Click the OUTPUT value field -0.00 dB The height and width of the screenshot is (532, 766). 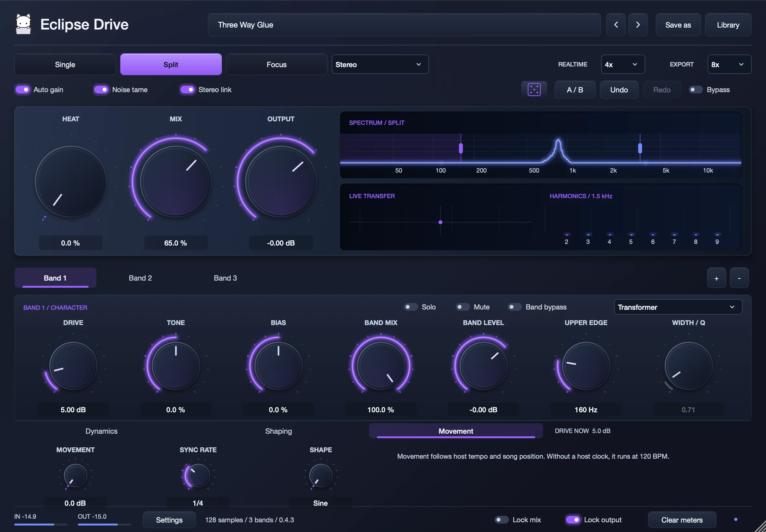tap(281, 243)
